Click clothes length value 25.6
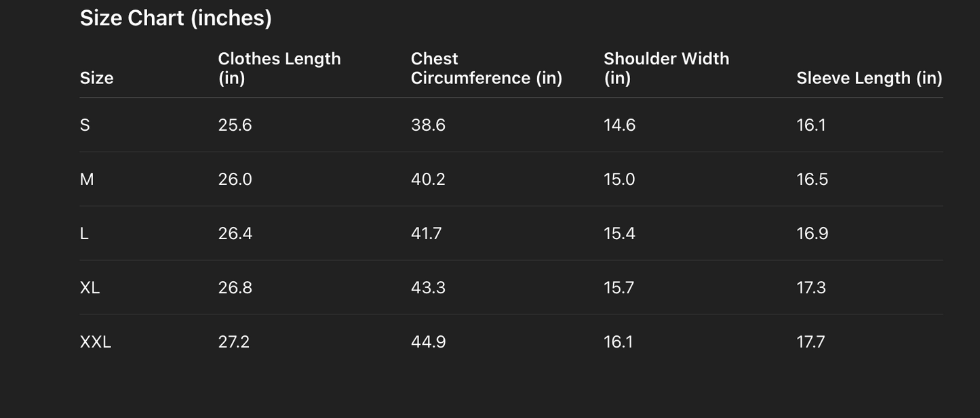 [x=235, y=125]
